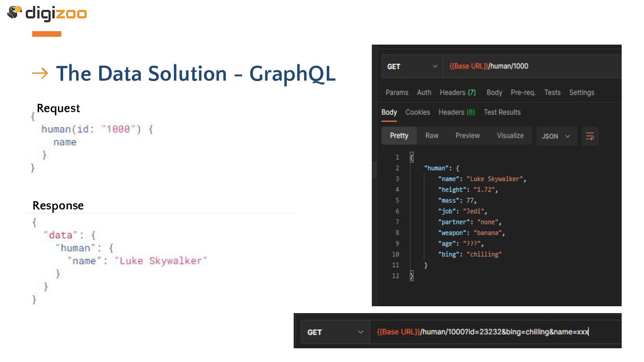644x362 pixels.
Task: Click the URL field containing /human/1000
Action: 532,66
